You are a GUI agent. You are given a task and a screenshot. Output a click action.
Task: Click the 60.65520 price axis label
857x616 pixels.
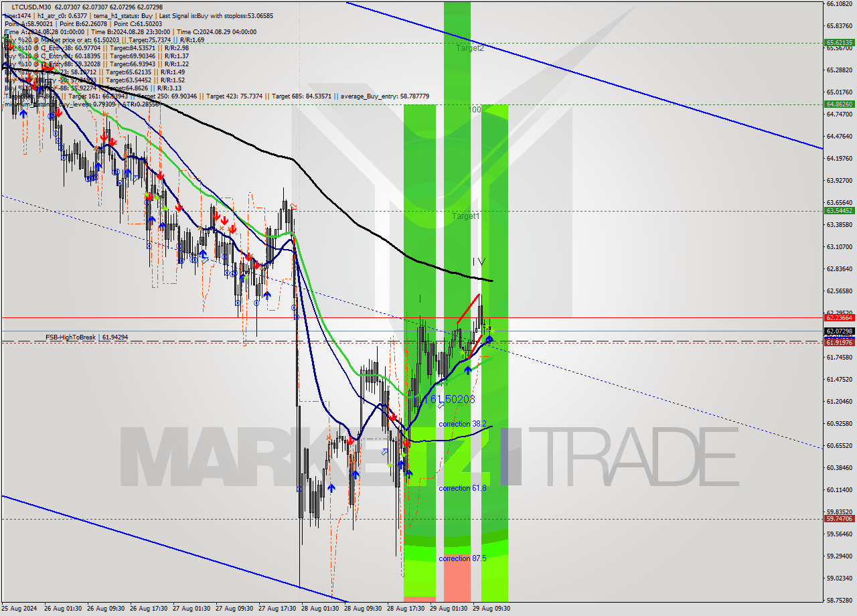tap(839, 446)
